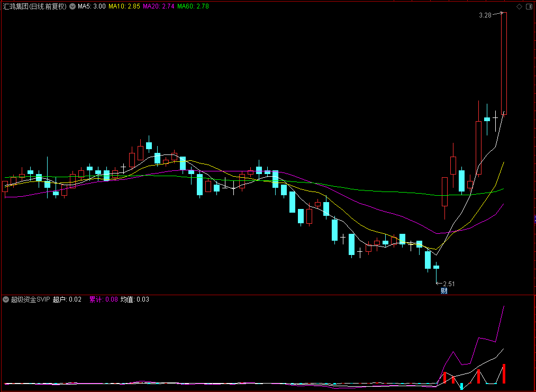
Task: Expand the 超级资金SVIP indicator dropdown
Action: pos(6,299)
